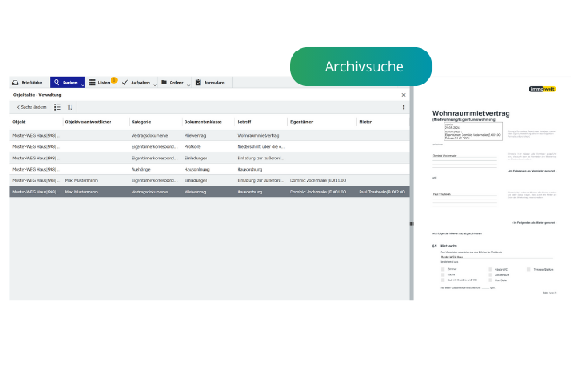
Task: Click the Wohnraummietvertrag preview title
Action: pyautogui.click(x=470, y=113)
